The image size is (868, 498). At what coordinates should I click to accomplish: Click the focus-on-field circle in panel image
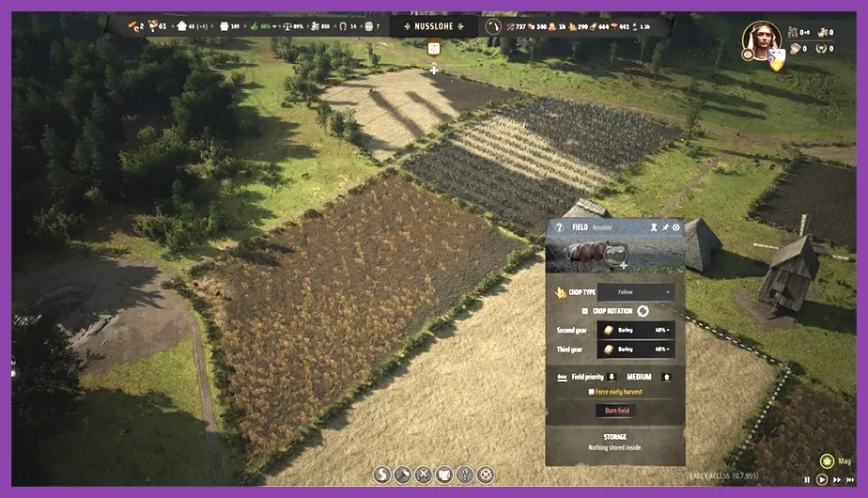(x=614, y=255)
